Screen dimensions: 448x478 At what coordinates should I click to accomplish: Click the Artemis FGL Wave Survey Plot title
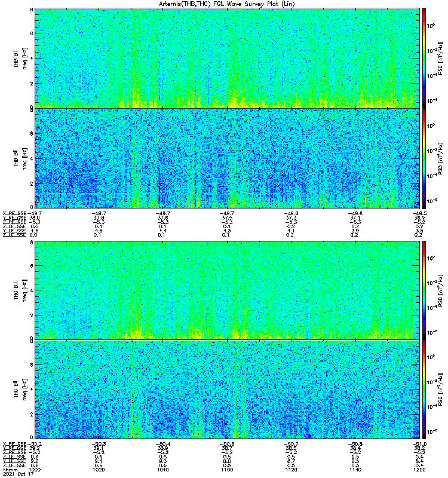click(227, 4)
